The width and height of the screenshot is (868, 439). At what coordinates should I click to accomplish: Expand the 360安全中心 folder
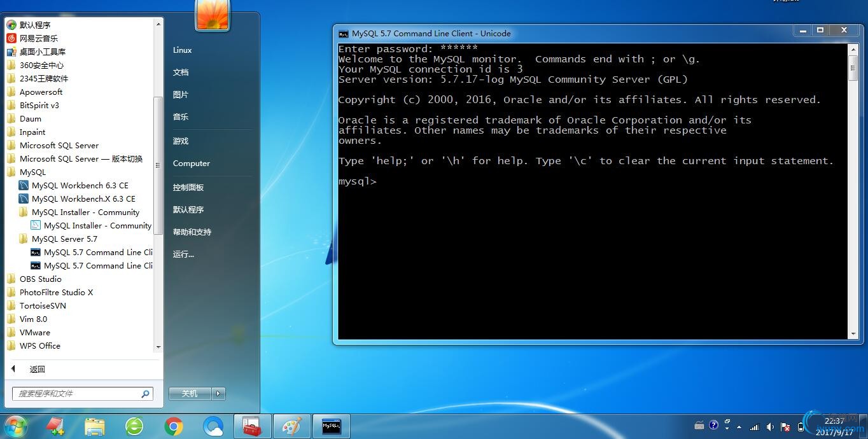(41, 65)
